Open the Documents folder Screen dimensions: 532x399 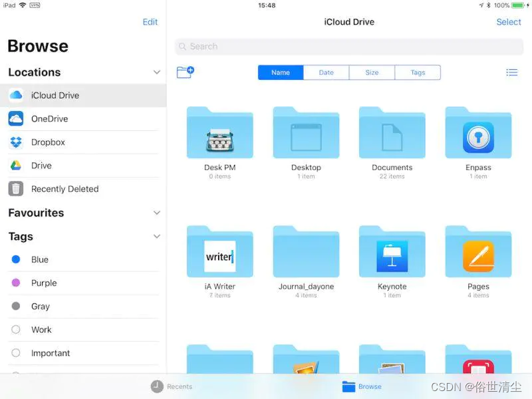pos(392,132)
